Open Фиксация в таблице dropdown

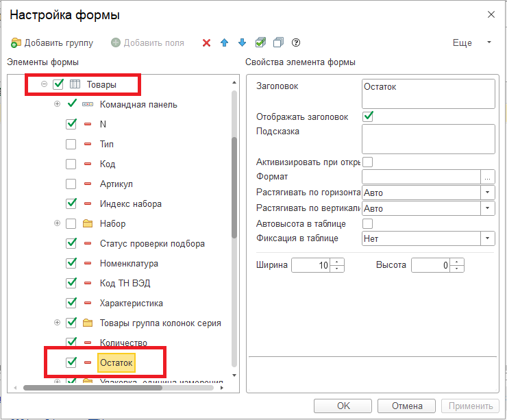(x=488, y=238)
